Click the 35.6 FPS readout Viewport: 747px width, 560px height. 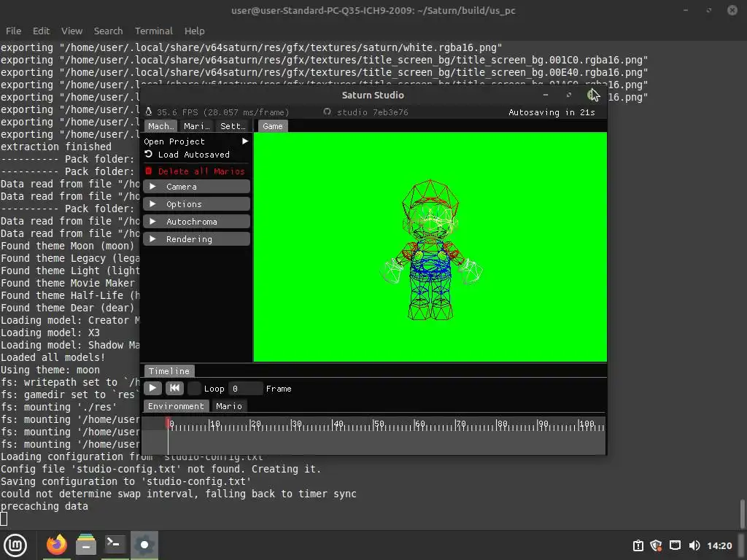pyautogui.click(x=223, y=112)
